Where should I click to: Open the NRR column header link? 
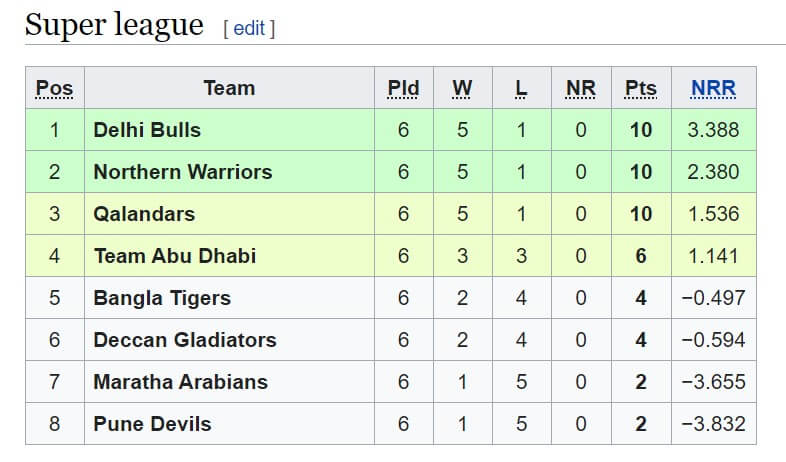tap(713, 88)
